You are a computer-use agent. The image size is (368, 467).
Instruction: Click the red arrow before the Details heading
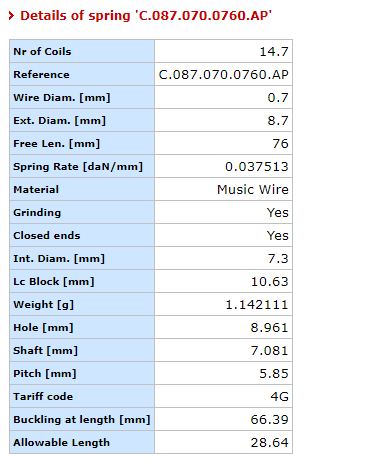[11, 16]
